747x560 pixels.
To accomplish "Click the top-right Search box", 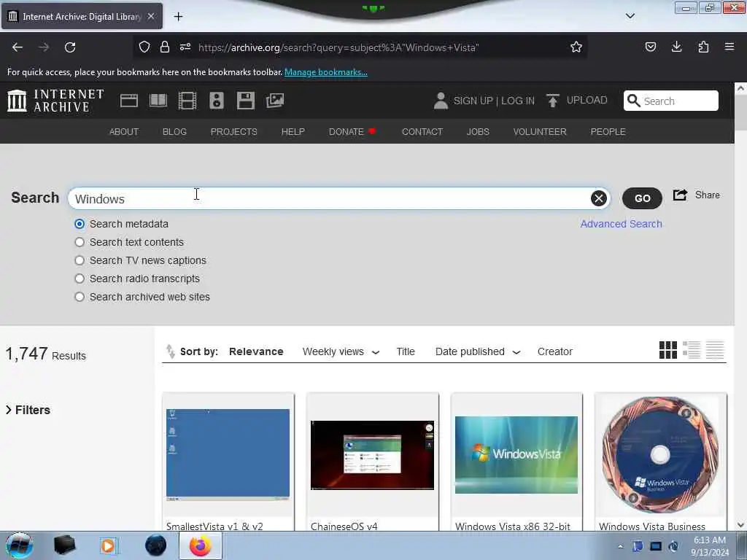I will click(671, 101).
